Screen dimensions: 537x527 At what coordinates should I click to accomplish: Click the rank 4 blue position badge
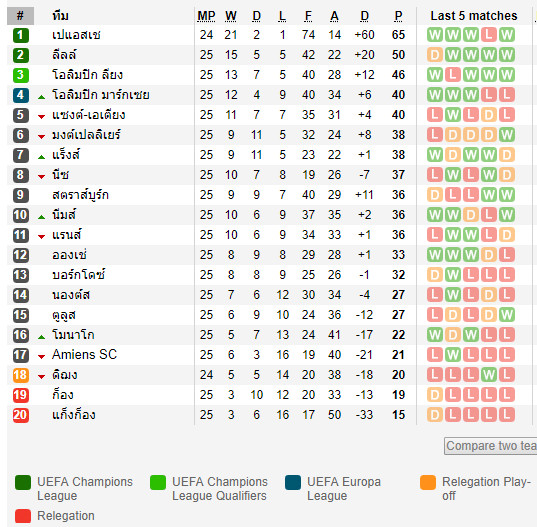tap(21, 95)
